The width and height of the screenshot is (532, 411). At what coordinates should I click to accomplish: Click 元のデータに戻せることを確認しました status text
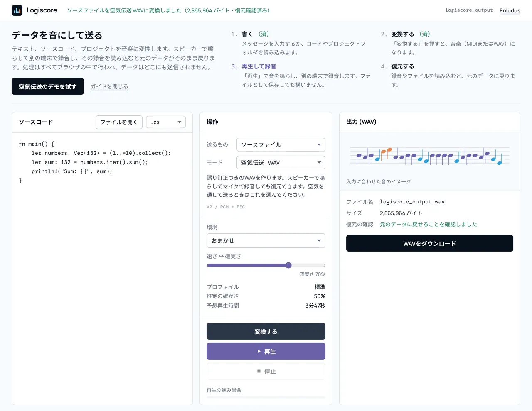coord(429,224)
